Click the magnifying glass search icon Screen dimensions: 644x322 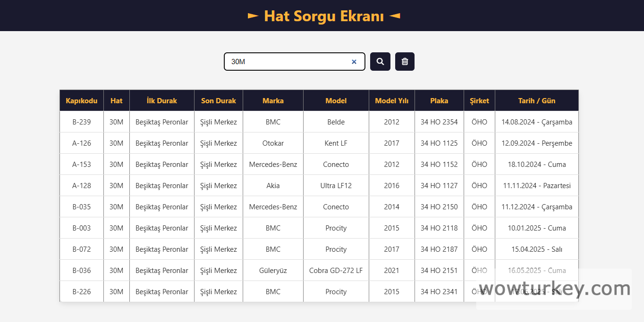pyautogui.click(x=380, y=61)
